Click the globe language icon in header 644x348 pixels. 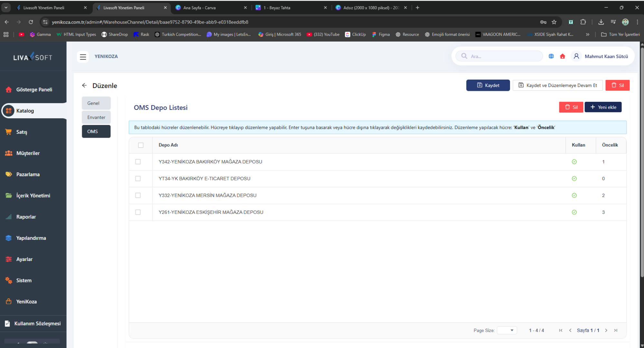(551, 56)
